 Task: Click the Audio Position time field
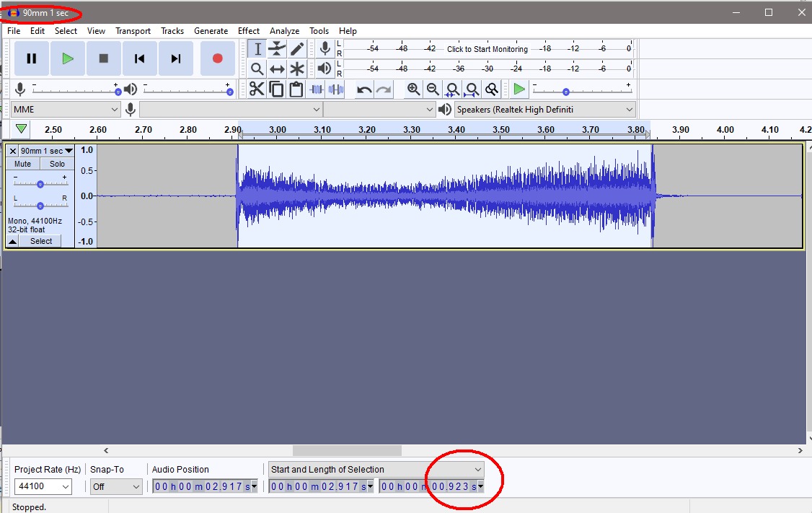tap(205, 486)
